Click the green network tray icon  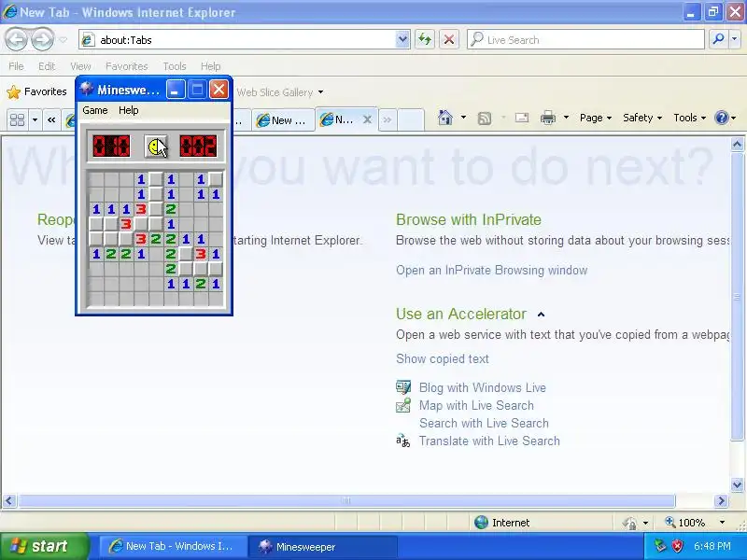click(x=660, y=546)
